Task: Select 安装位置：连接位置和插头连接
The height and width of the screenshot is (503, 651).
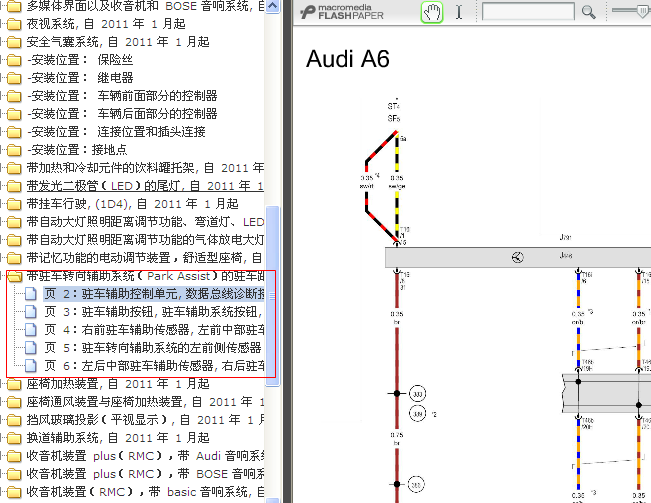Action: pos(116,132)
